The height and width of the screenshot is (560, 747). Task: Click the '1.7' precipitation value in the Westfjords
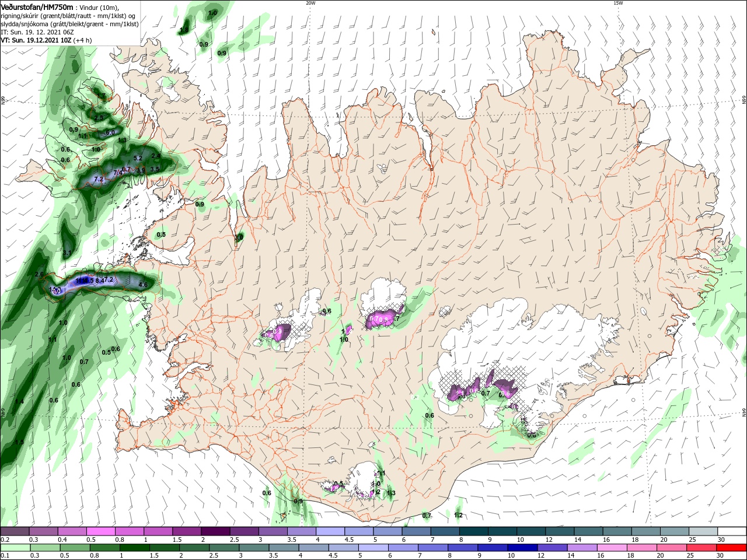[x=101, y=96]
